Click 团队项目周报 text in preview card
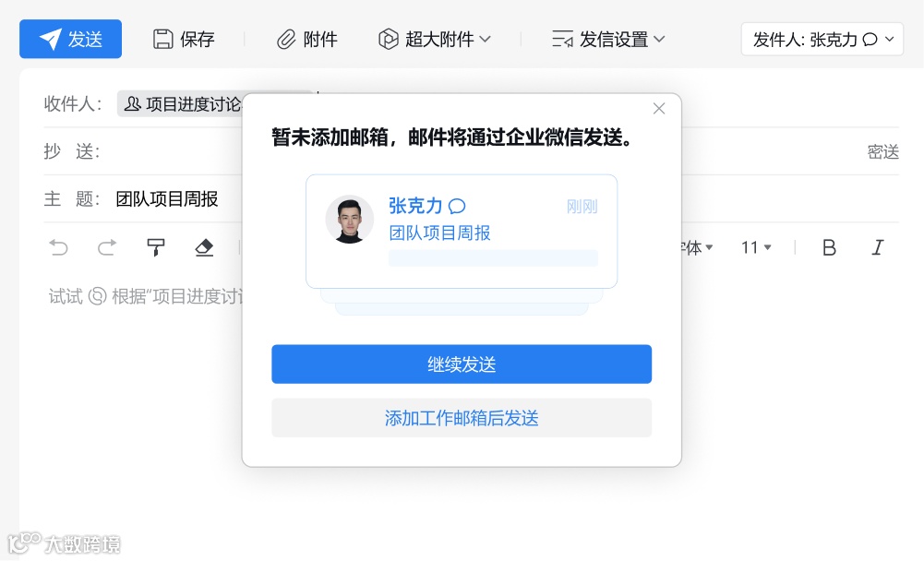The width and height of the screenshot is (924, 561). (x=439, y=233)
